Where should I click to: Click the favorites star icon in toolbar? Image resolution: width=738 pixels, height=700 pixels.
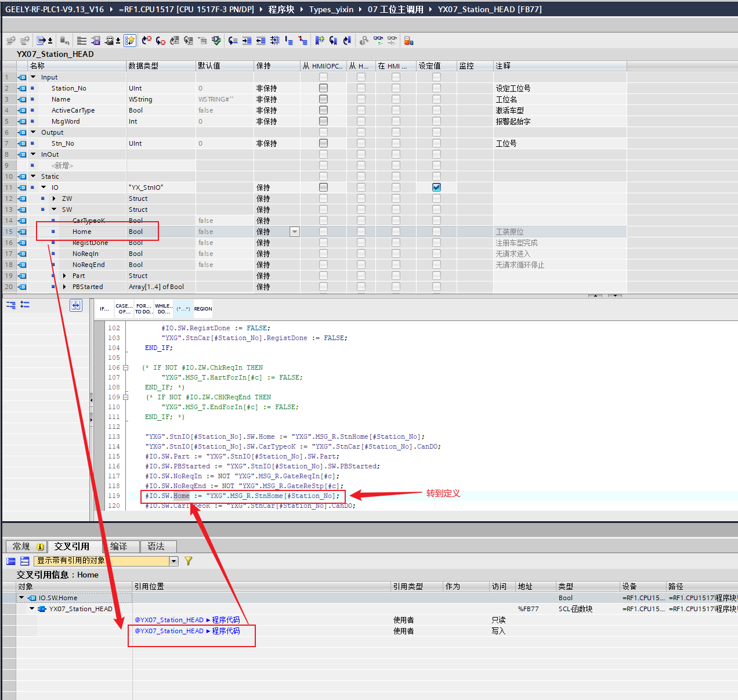point(130,41)
